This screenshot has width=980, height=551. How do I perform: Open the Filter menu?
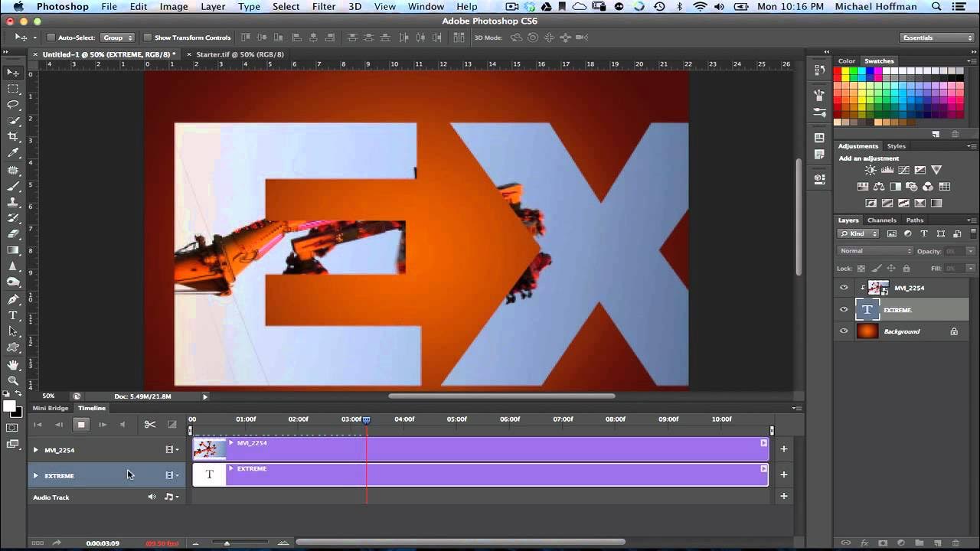(324, 6)
